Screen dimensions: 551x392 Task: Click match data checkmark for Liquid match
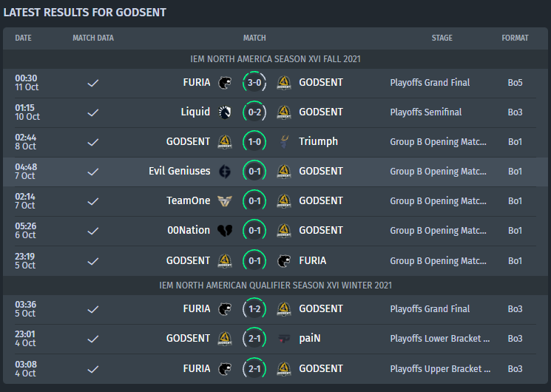(93, 113)
